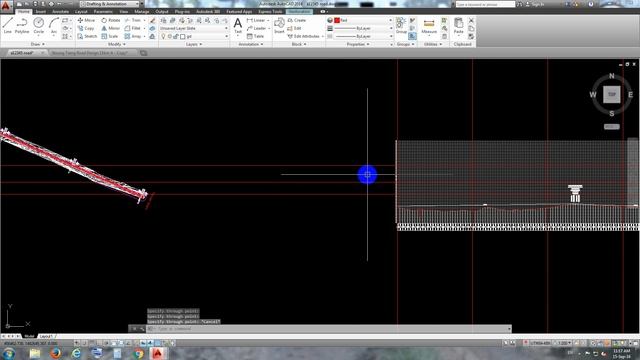The image size is (640, 360).
Task: Activate the Fillet command
Action: point(133,28)
